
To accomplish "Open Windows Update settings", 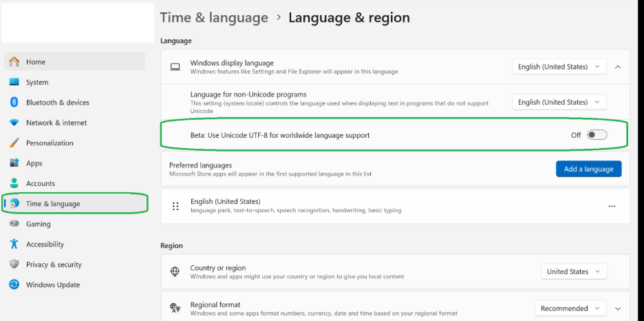I will coord(75,284).
